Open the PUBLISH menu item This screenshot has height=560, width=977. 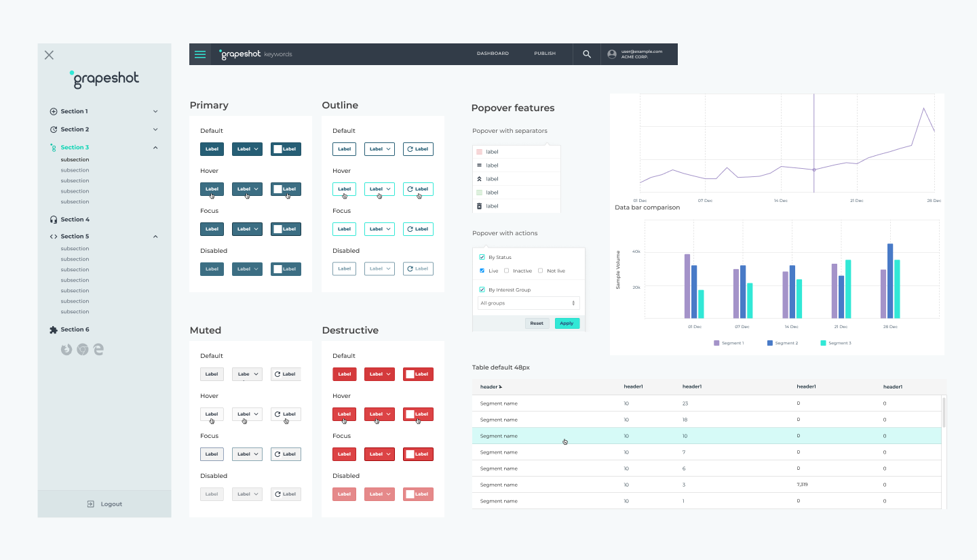(x=545, y=54)
